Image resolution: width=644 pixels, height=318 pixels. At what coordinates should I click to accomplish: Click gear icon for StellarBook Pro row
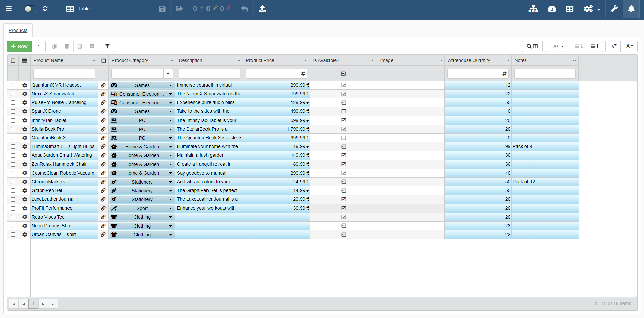(x=25, y=129)
